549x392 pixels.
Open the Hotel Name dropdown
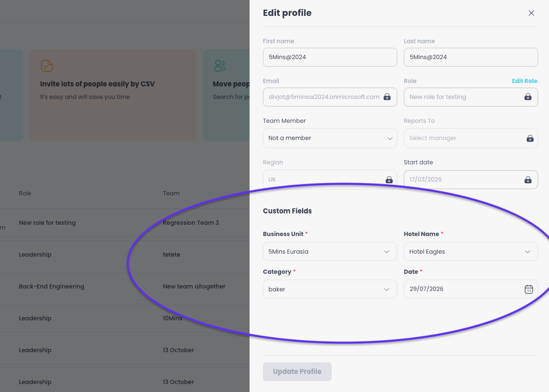pyautogui.click(x=471, y=252)
